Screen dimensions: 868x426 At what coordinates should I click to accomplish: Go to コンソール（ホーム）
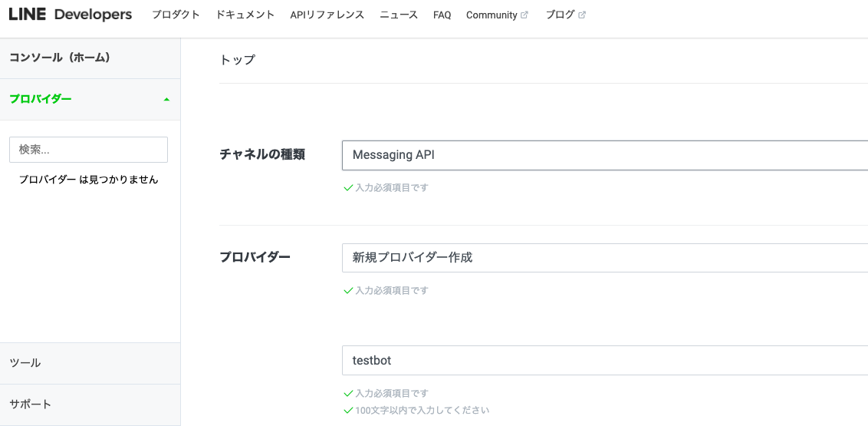[90, 58]
